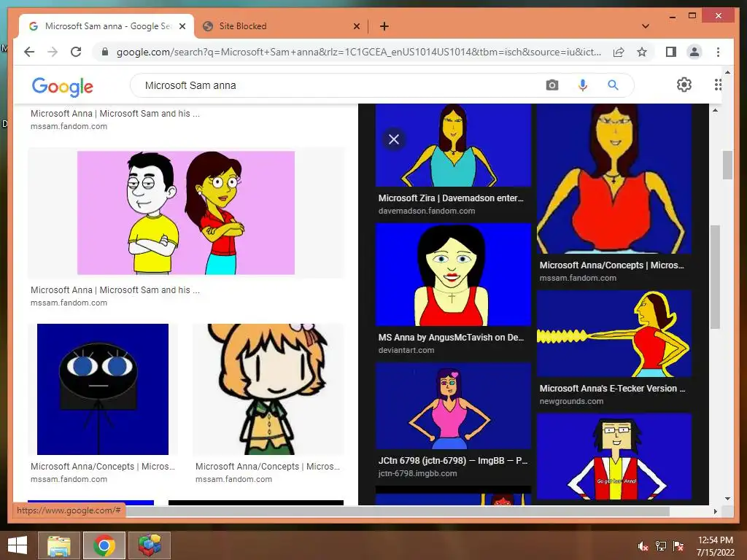
Task: Open the Sam and Anna pink thumbnail
Action: tap(186, 213)
